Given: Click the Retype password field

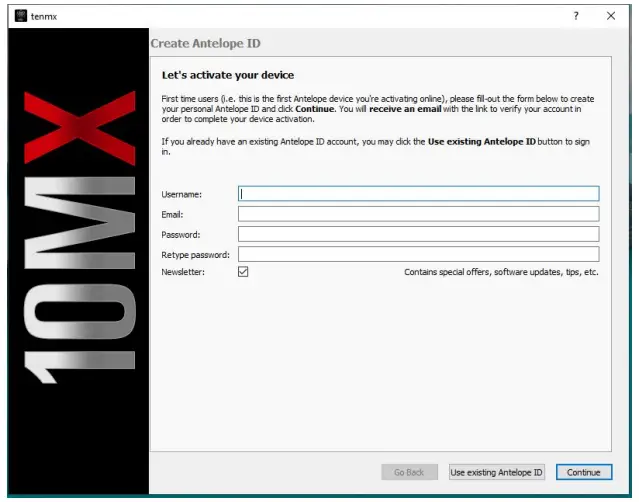Looking at the screenshot, I should click(x=419, y=254).
